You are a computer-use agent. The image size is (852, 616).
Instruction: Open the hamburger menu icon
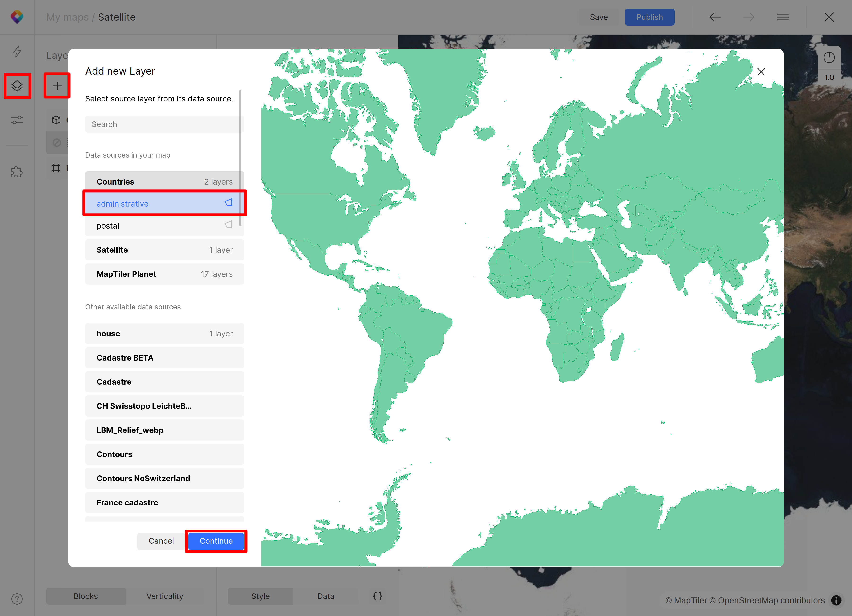tap(783, 17)
